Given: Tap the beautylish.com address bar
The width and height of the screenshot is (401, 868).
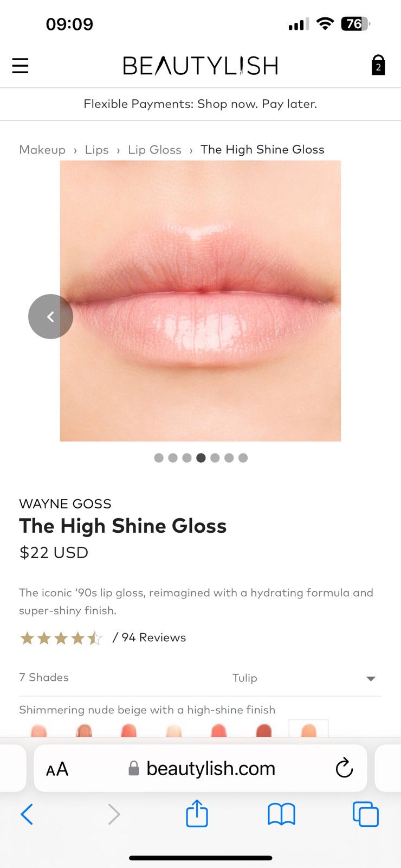Looking at the screenshot, I should point(200,768).
